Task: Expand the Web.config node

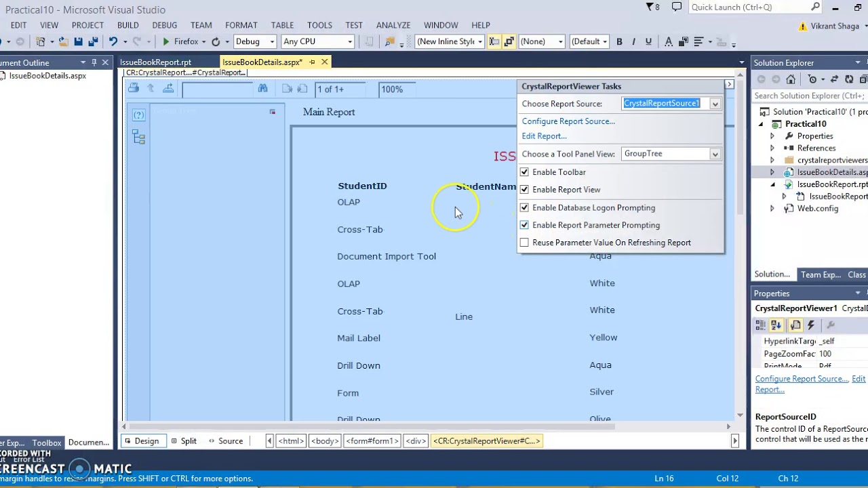Action: pos(772,209)
